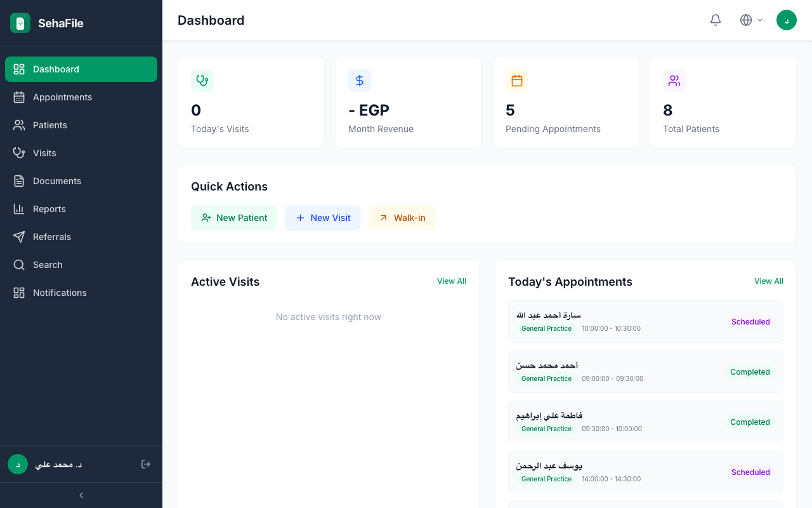Click the green user avatar in header
Image resolution: width=812 pixels, height=508 pixels.
tap(787, 20)
